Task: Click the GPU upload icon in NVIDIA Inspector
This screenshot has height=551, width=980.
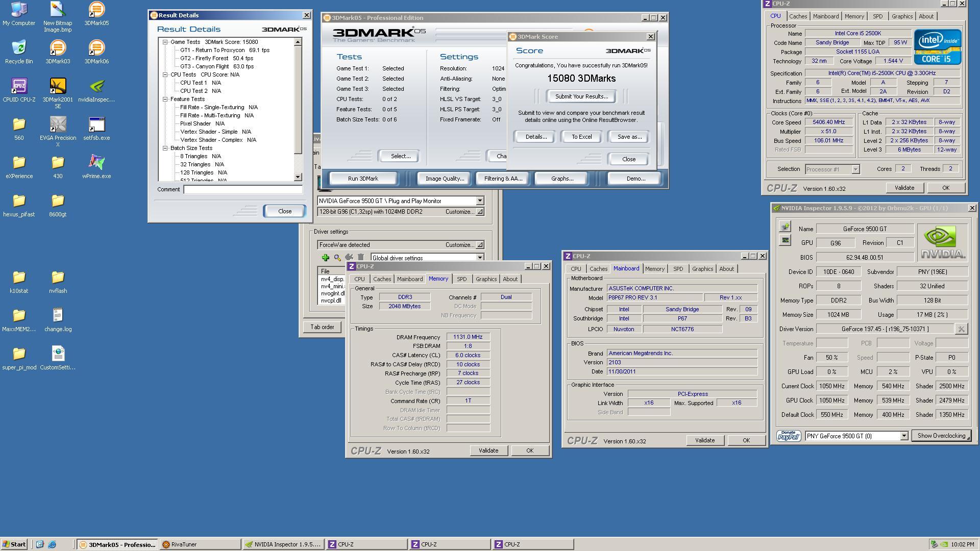Action: pos(785,227)
